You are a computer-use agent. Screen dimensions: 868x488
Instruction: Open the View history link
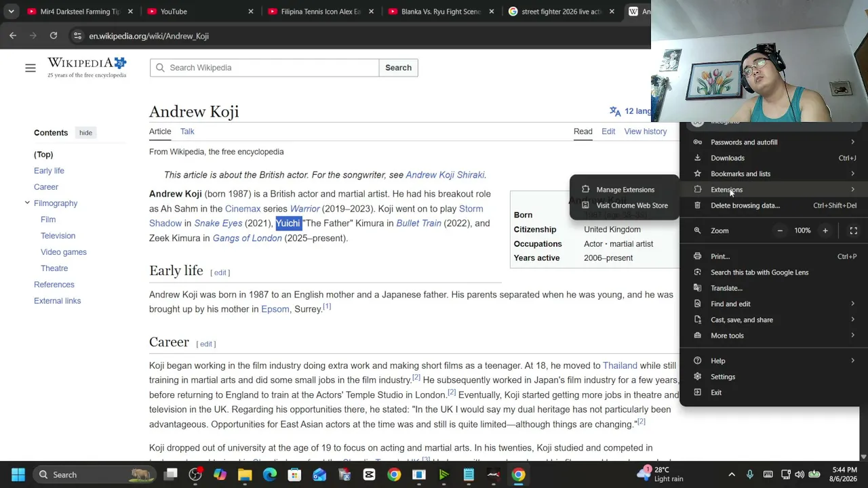click(646, 131)
